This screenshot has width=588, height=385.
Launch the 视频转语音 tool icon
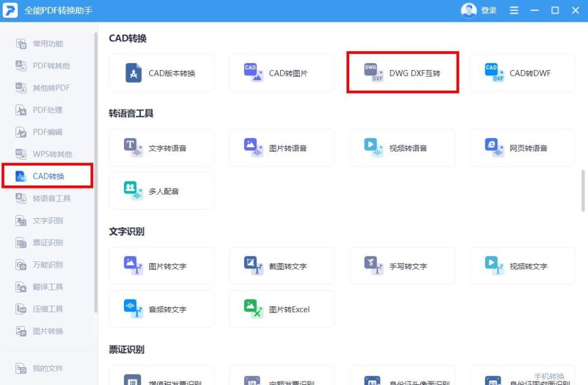(x=374, y=148)
